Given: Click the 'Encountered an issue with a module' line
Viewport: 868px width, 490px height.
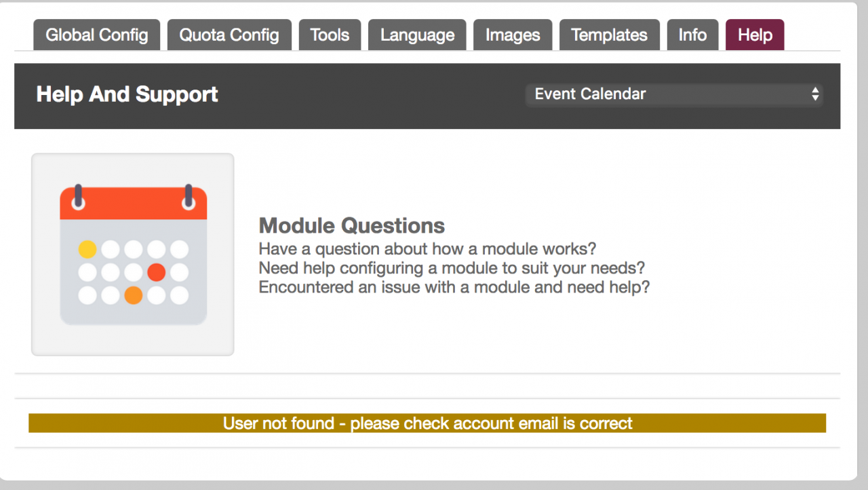Looking at the screenshot, I should coord(454,287).
